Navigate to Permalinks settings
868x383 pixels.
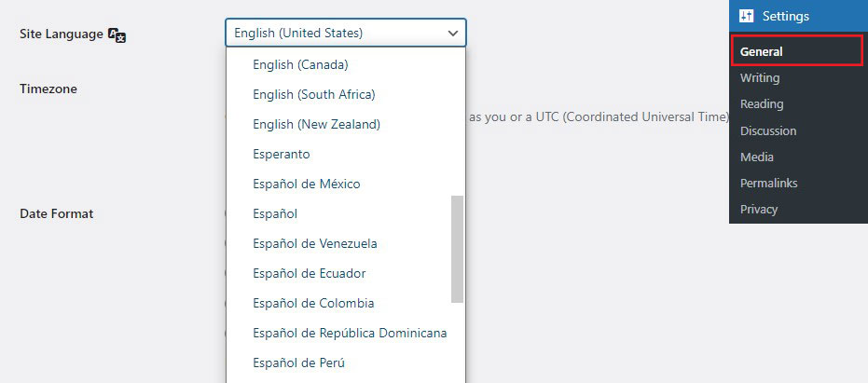[768, 184]
